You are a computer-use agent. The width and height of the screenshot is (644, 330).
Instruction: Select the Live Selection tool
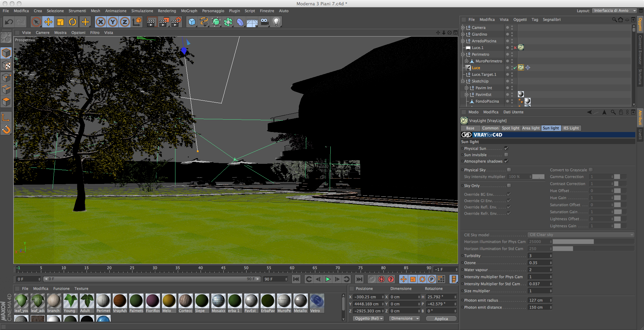pyautogui.click(x=36, y=22)
